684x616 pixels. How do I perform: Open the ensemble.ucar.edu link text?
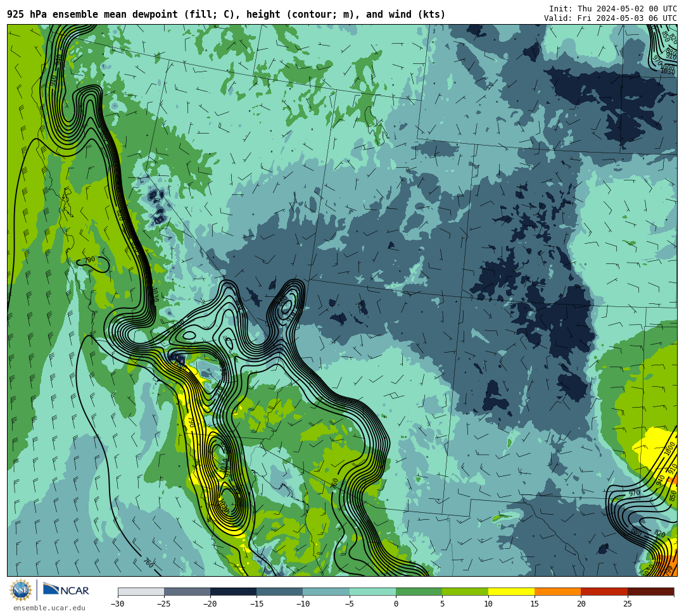coord(49,608)
